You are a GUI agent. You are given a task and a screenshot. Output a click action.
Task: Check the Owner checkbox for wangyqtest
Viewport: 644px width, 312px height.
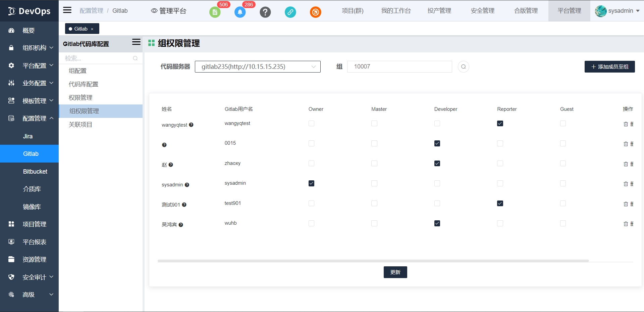[311, 124]
